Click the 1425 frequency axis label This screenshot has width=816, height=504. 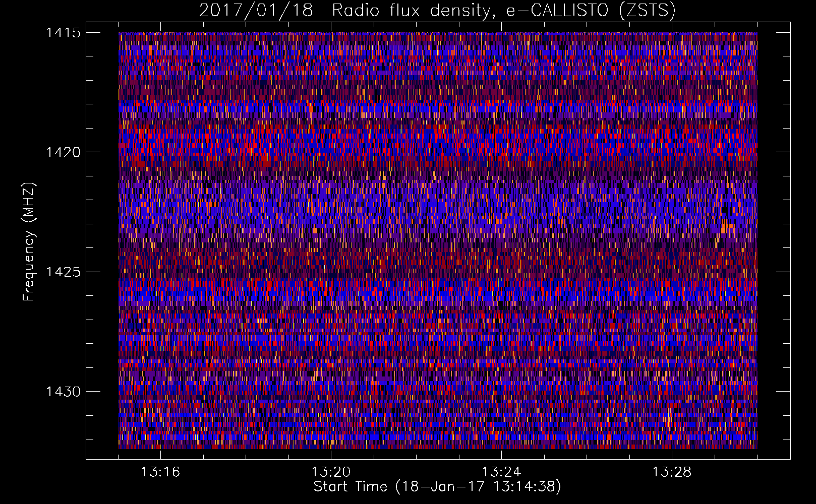(63, 272)
